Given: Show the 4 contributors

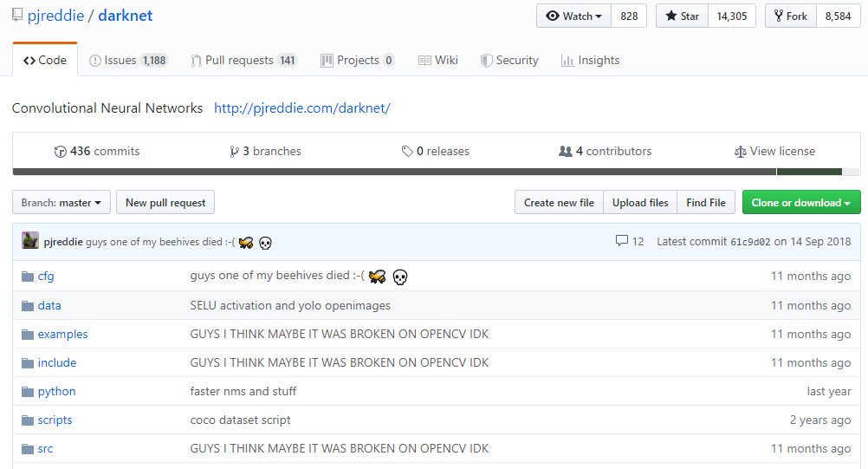Looking at the screenshot, I should point(605,151).
